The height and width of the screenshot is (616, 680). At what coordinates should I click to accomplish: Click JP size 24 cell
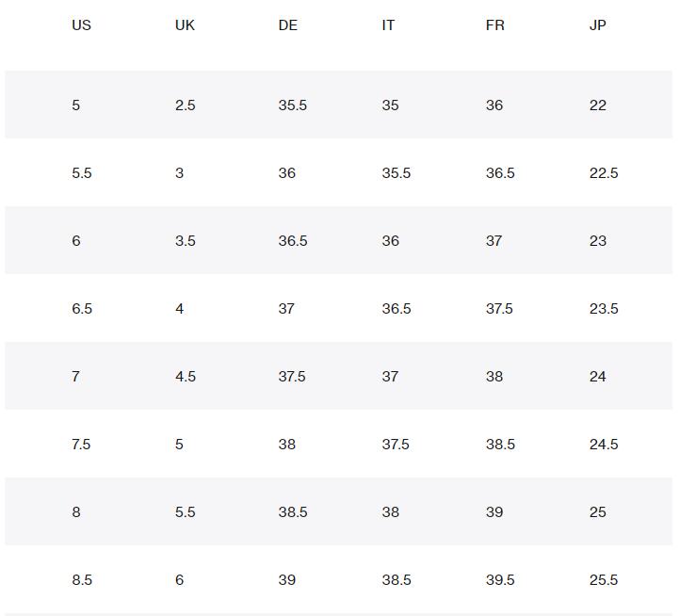[x=598, y=377]
